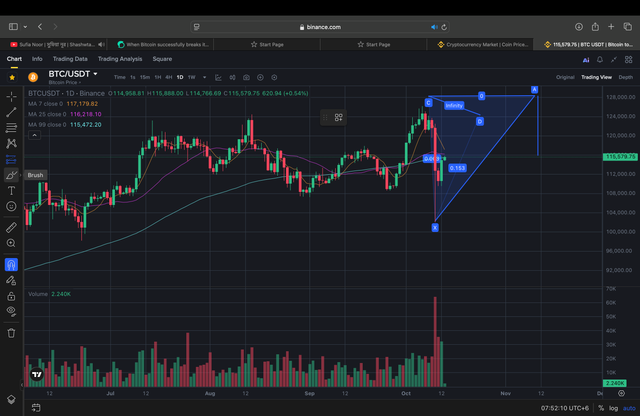
Task: Open the price alert bell icon
Action: [x=600, y=60]
